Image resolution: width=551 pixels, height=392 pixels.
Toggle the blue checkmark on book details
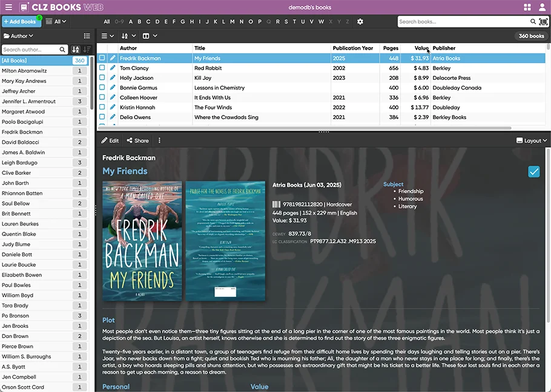point(534,172)
